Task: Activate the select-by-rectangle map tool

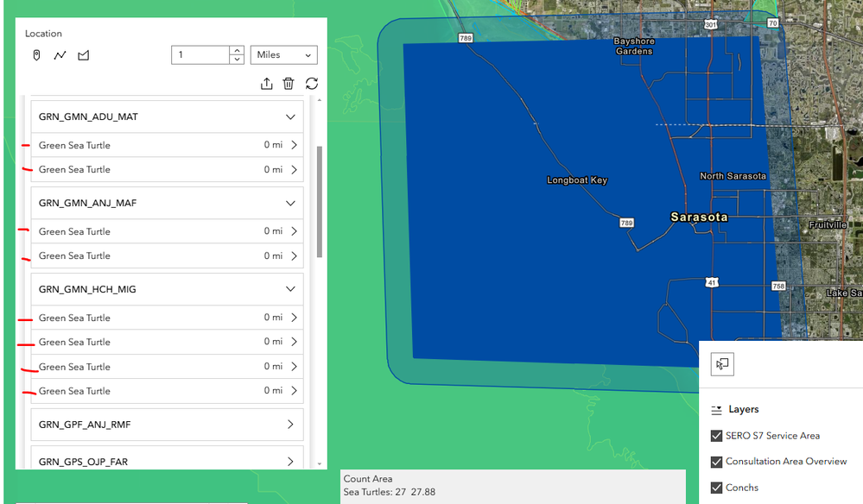Action: pyautogui.click(x=721, y=364)
